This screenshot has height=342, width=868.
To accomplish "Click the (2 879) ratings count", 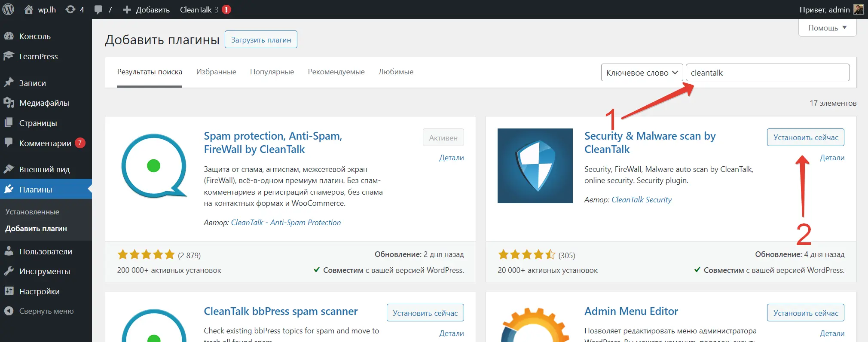I will (189, 255).
